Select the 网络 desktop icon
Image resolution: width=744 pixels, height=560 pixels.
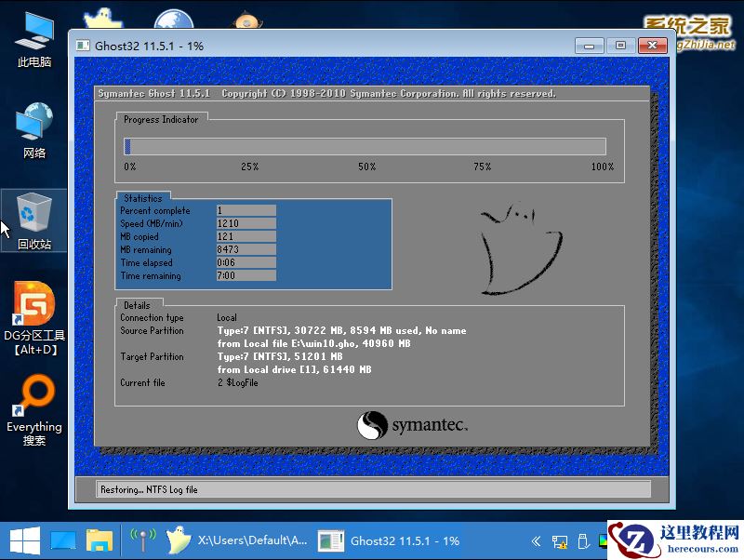[33, 130]
